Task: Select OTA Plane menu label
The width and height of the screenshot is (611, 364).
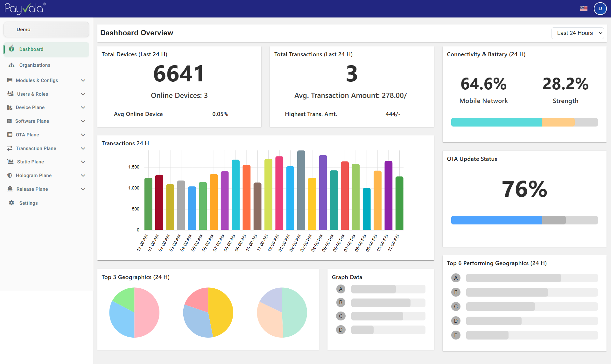Action: tap(27, 135)
